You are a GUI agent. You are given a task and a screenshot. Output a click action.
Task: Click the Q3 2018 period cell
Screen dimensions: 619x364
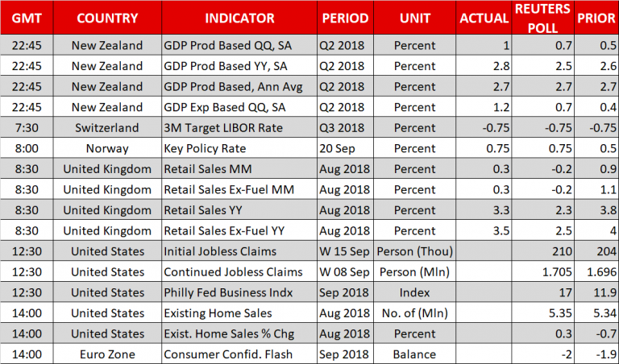coord(345,128)
